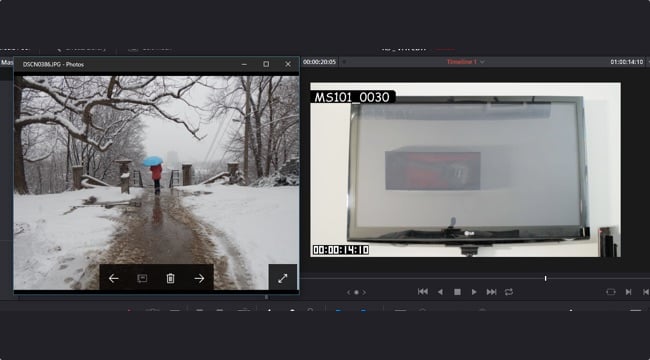The width and height of the screenshot is (650, 360).
Task: Toggle loop playback
Action: (509, 292)
